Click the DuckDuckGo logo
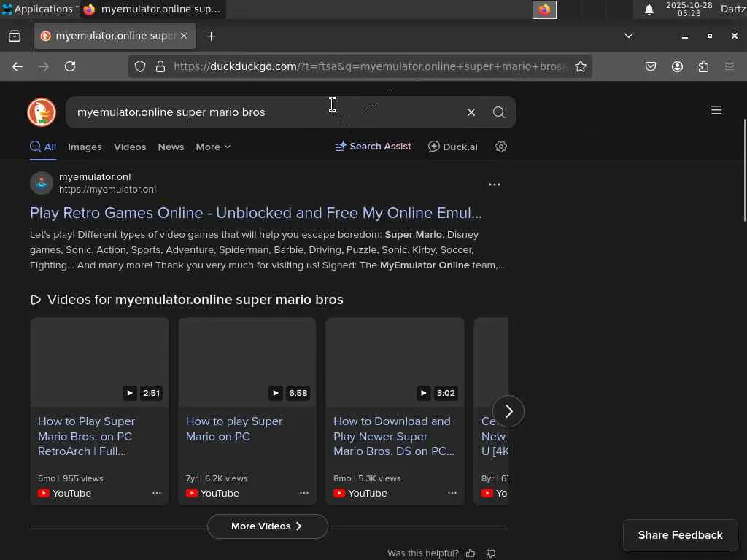The height and width of the screenshot is (560, 747). (x=42, y=112)
